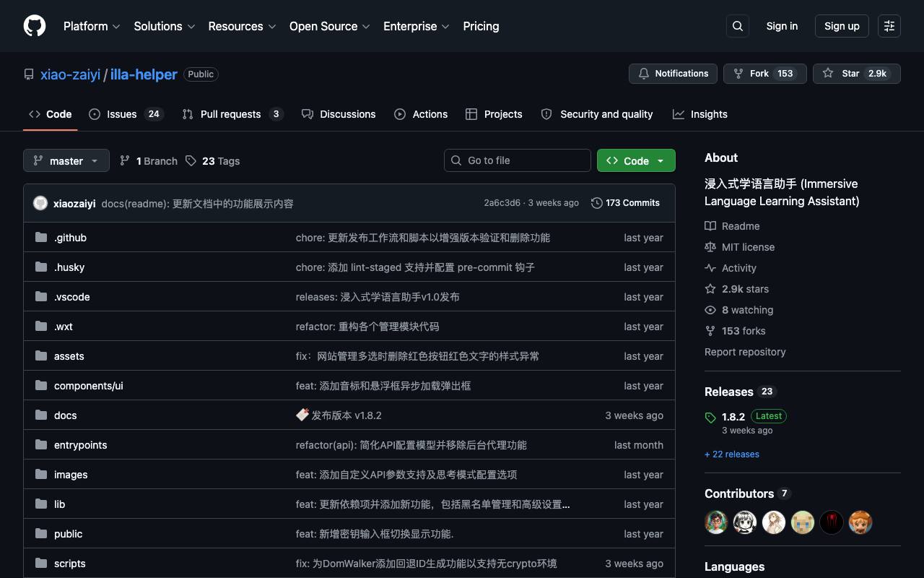Open the illa-helper repository link

pos(144,74)
